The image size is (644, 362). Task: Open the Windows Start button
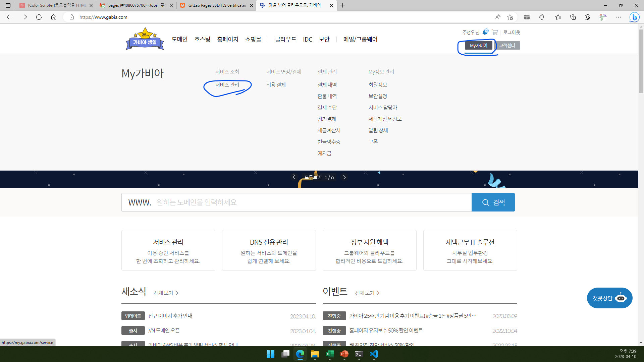tap(270, 354)
